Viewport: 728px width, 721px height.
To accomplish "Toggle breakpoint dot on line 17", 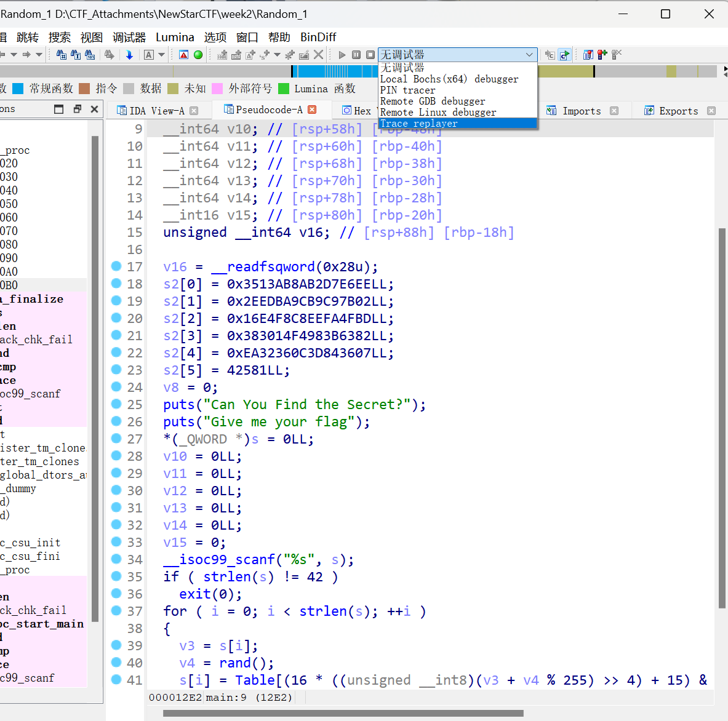I will pos(116,266).
